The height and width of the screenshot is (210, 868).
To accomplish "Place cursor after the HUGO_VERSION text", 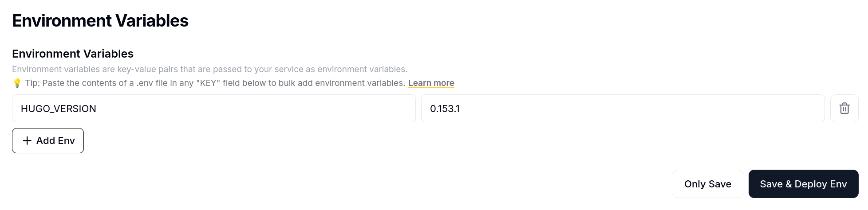I will [x=97, y=109].
